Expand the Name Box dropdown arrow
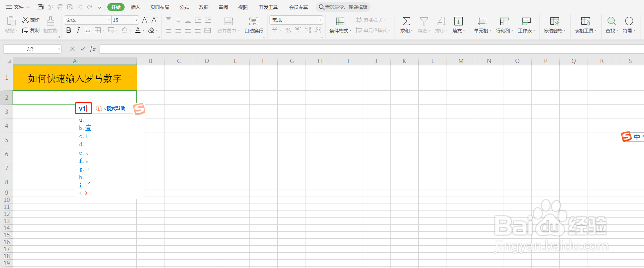The image size is (644, 268). (x=59, y=49)
